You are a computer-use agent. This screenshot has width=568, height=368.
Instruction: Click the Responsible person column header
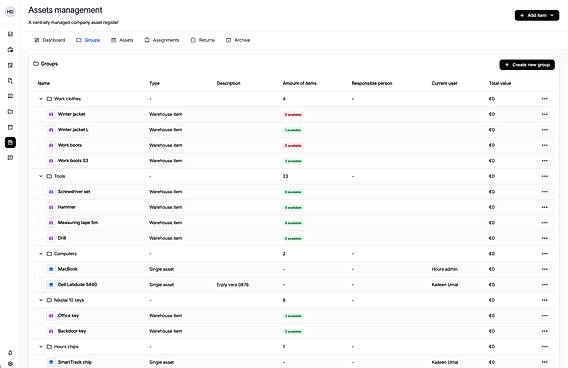click(x=372, y=83)
